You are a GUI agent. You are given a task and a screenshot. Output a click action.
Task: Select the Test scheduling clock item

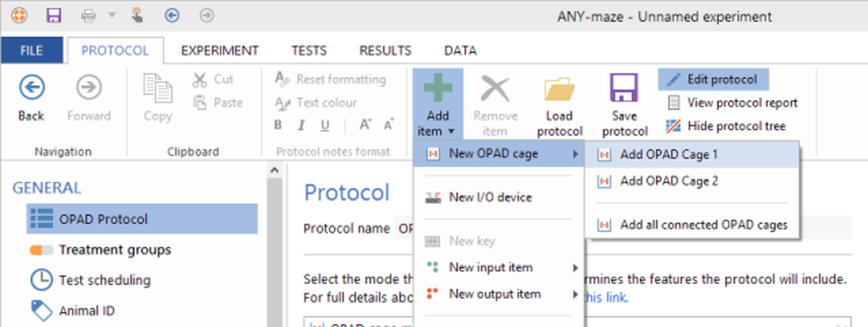tap(104, 280)
